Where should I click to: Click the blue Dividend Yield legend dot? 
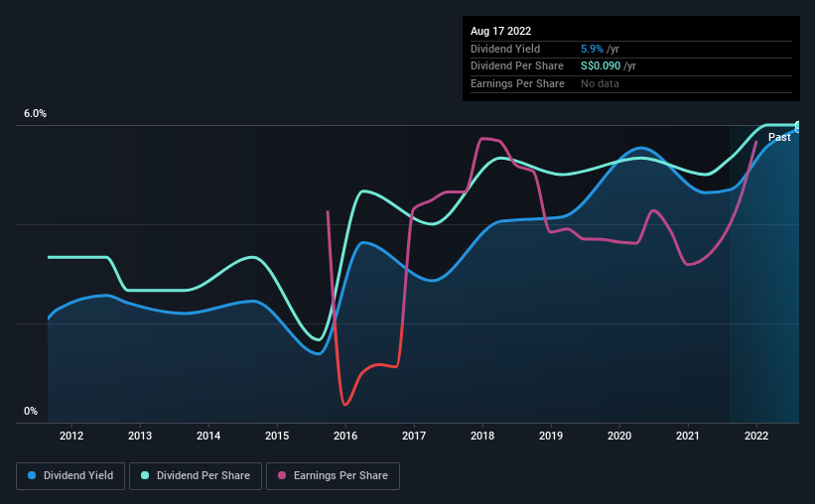pyautogui.click(x=32, y=475)
